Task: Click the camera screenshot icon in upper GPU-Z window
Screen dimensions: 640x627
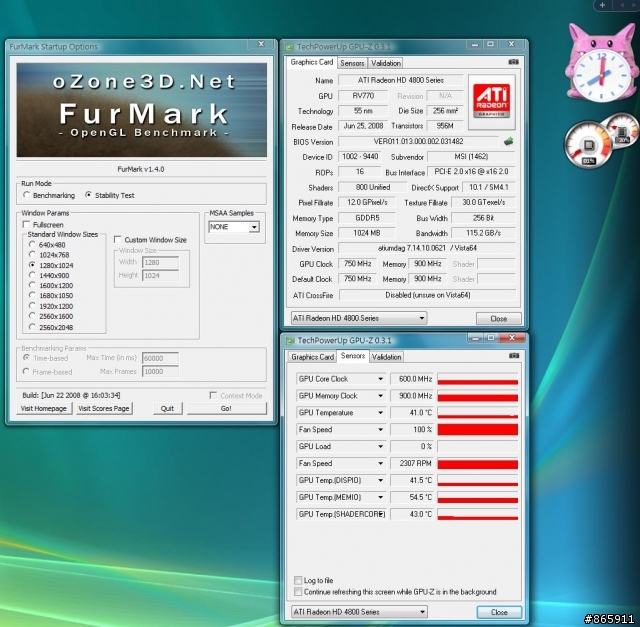Action: pyautogui.click(x=513, y=62)
